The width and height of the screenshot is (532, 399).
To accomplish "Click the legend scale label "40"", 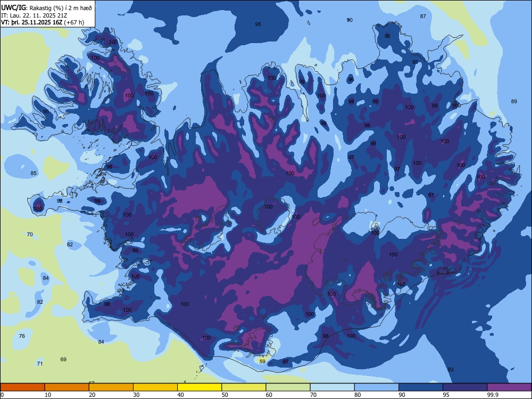I will 180,395.
